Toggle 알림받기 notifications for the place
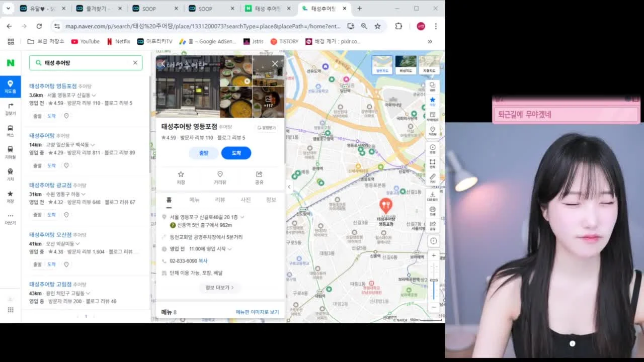Viewport: 644px width, 362px height. click(267, 128)
